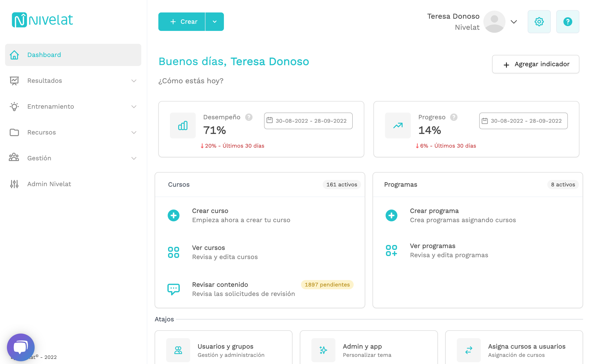This screenshot has width=590, height=364.
Task: Select the Entrenamiento lightbulb icon
Action: 14,106
